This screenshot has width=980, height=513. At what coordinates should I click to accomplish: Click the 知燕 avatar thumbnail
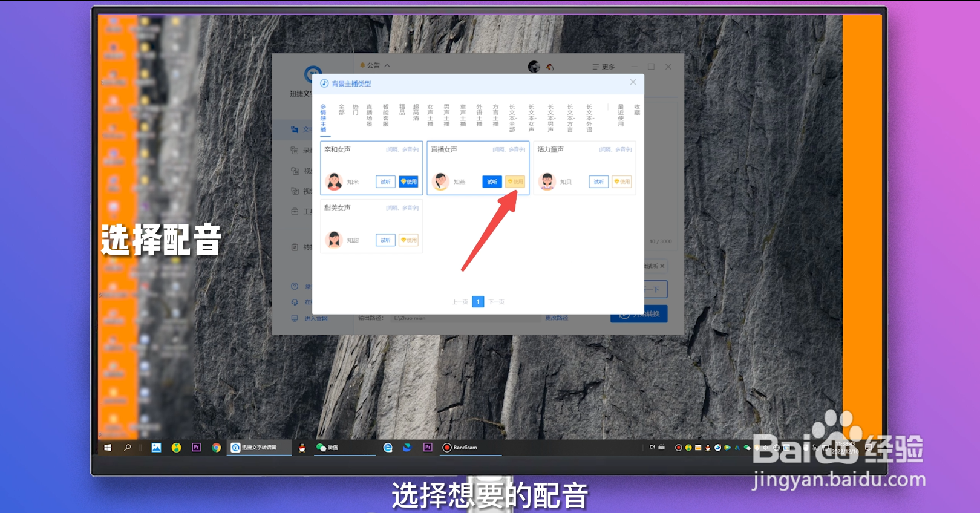coord(440,181)
